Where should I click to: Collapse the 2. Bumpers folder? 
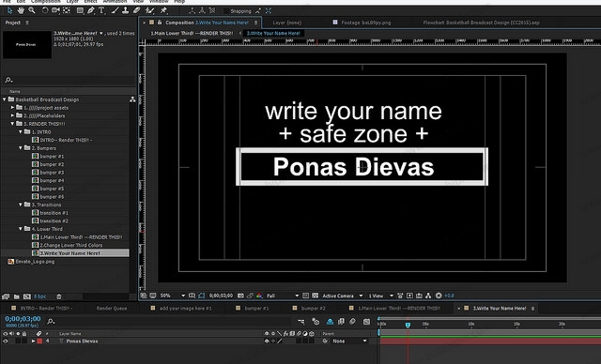(x=21, y=147)
